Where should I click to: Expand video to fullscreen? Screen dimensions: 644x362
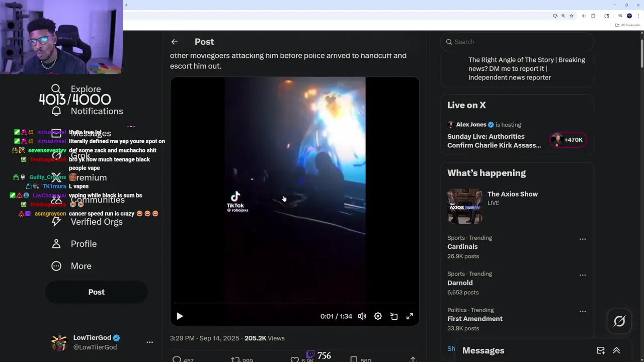410,316
